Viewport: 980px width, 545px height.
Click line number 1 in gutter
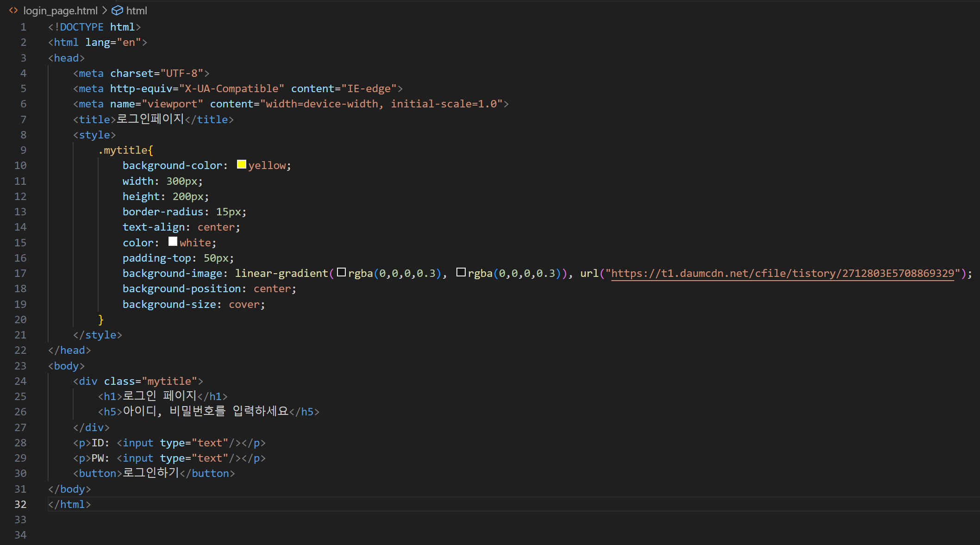click(x=23, y=27)
